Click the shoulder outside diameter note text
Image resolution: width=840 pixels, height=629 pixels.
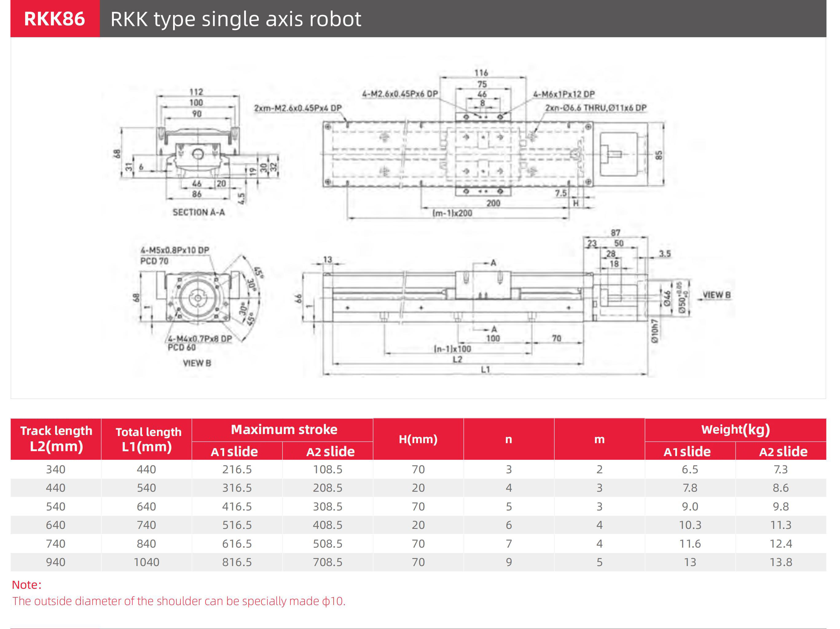(x=179, y=601)
